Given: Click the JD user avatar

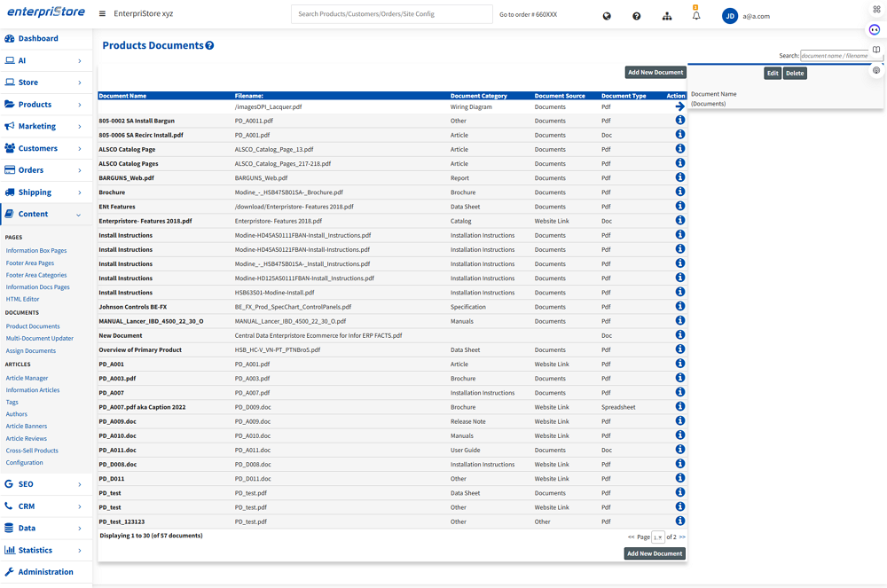Looking at the screenshot, I should click(x=730, y=16).
